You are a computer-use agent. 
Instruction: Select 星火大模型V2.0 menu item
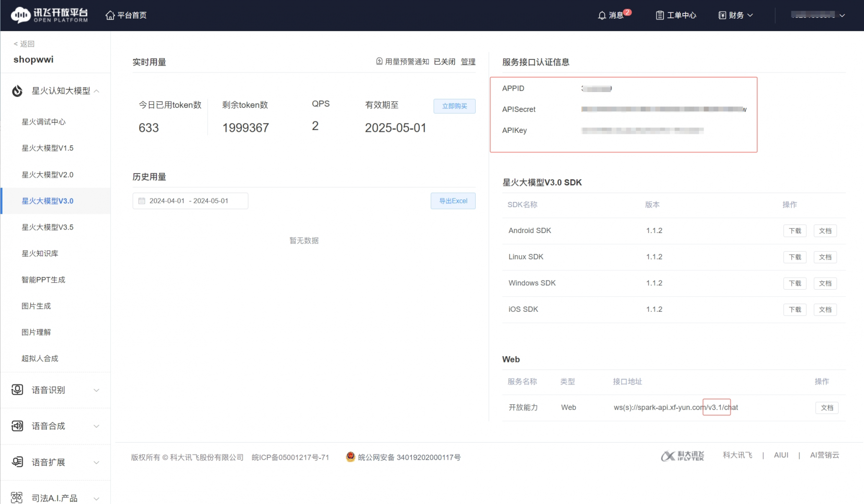48,175
